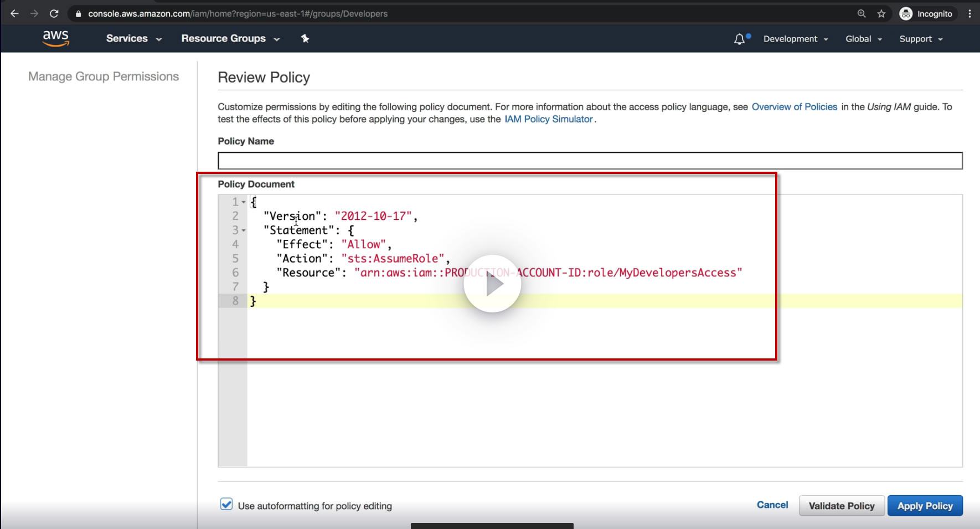Focus the Policy Name input field
980x529 pixels.
pos(590,161)
